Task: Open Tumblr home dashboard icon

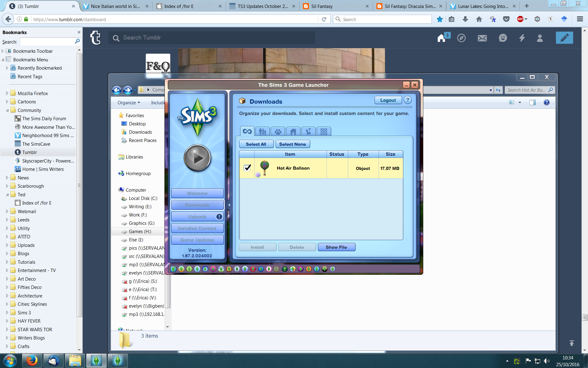Action: click(441, 38)
